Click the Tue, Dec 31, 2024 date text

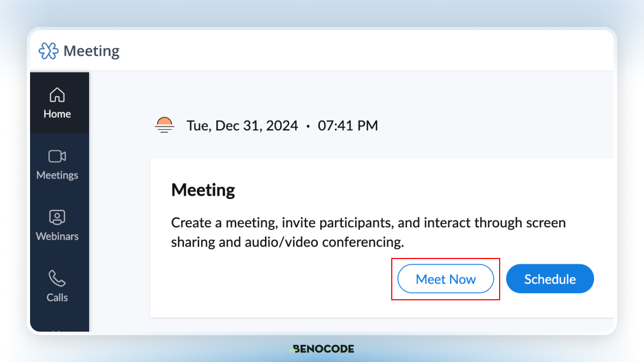pyautogui.click(x=242, y=126)
